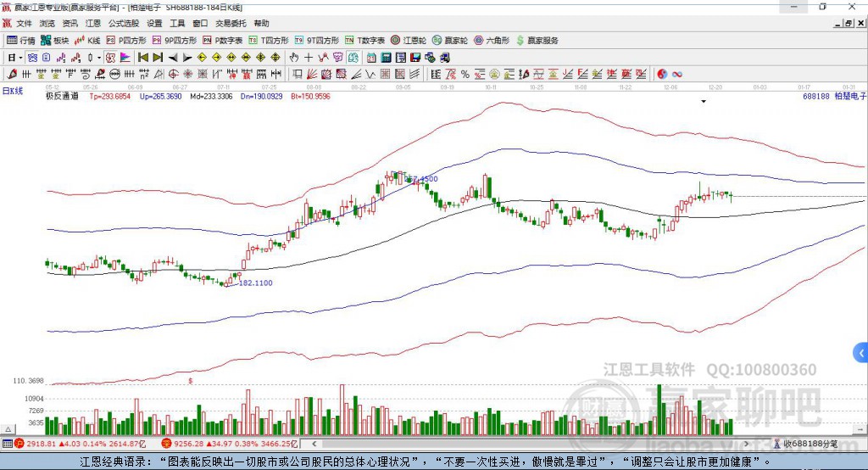Image resolution: width=868 pixels, height=470 pixels.
Task: Click the Bt=150.9596 value
Action: click(x=310, y=96)
